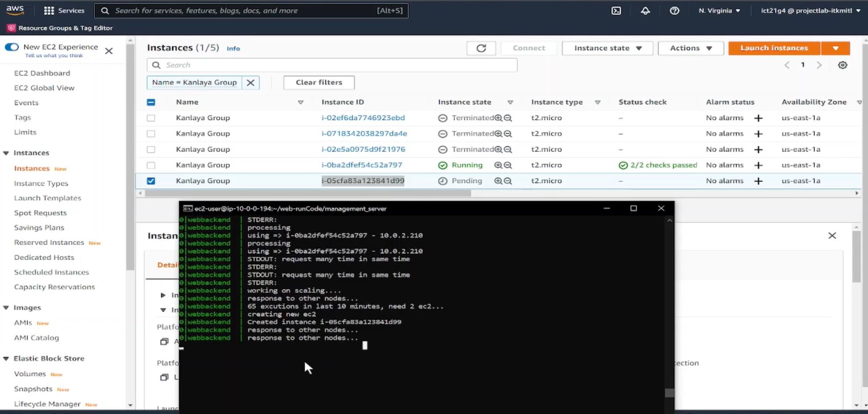The width and height of the screenshot is (868, 414).
Task: Collapse the Elastic Block Store section
Action: click(6, 359)
